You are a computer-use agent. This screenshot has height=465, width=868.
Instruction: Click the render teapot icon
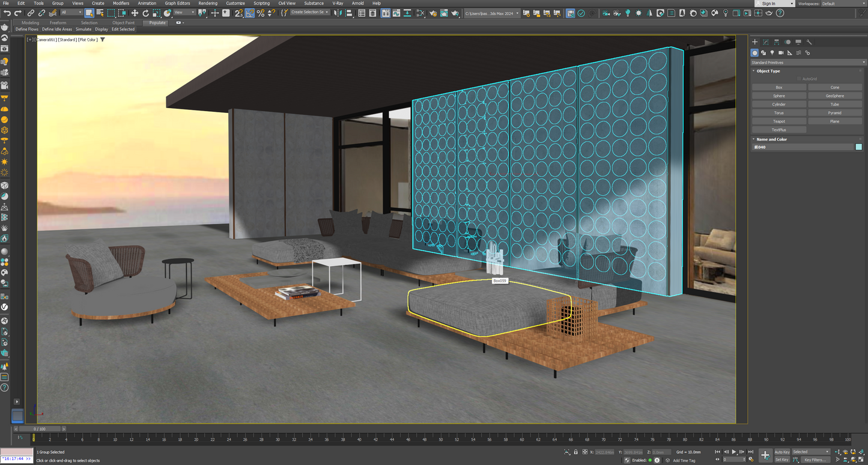[x=454, y=13]
